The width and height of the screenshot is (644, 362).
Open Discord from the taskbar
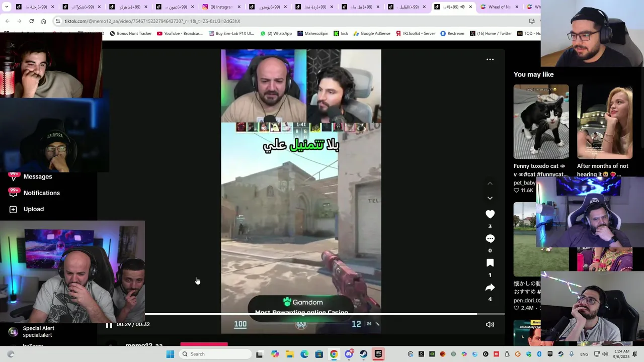[x=349, y=354]
